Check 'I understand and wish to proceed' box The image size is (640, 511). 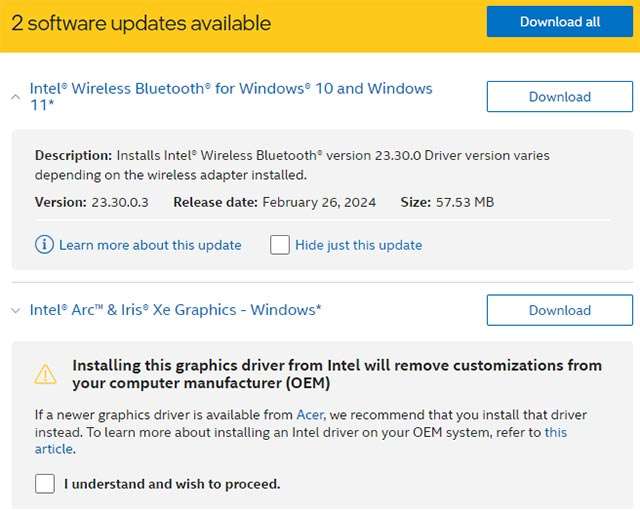(x=45, y=484)
